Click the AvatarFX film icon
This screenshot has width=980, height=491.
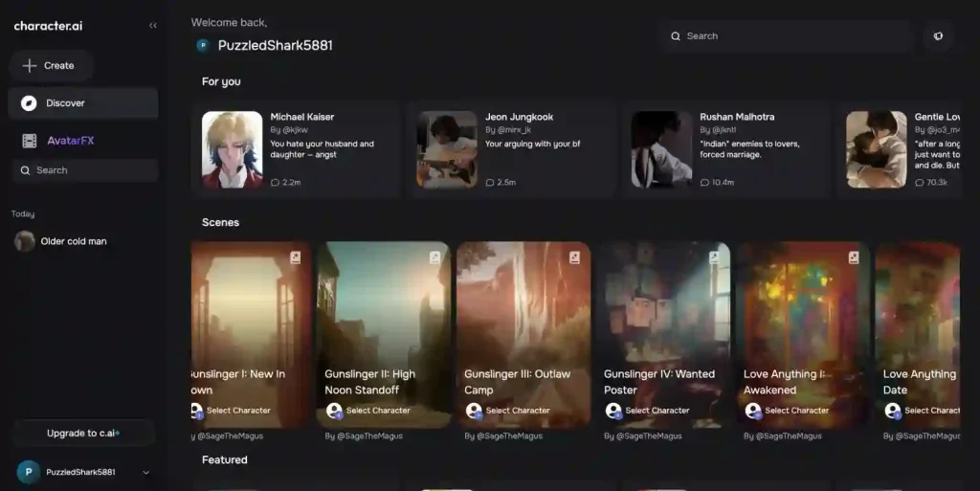tap(30, 141)
